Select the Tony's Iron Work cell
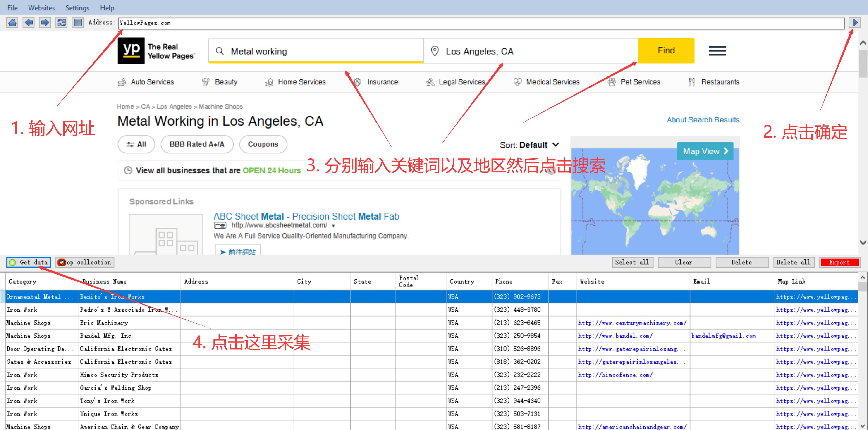 pos(130,401)
